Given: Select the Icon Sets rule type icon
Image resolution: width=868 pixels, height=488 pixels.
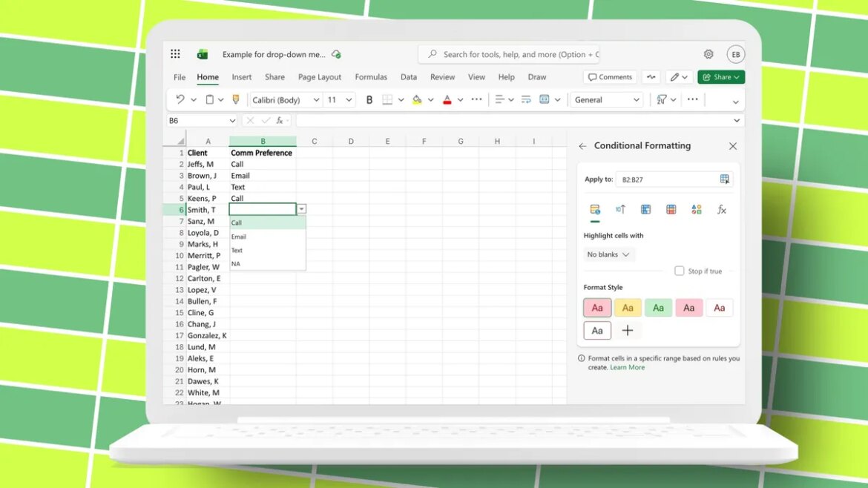Looking at the screenshot, I should [696, 209].
